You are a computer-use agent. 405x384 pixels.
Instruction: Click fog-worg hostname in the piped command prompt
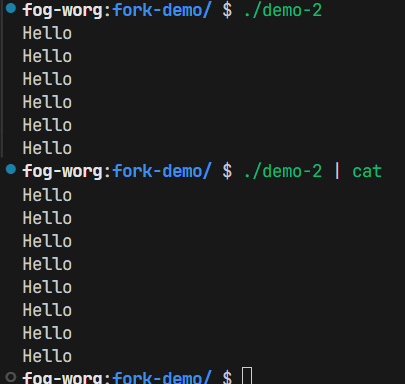pos(63,172)
